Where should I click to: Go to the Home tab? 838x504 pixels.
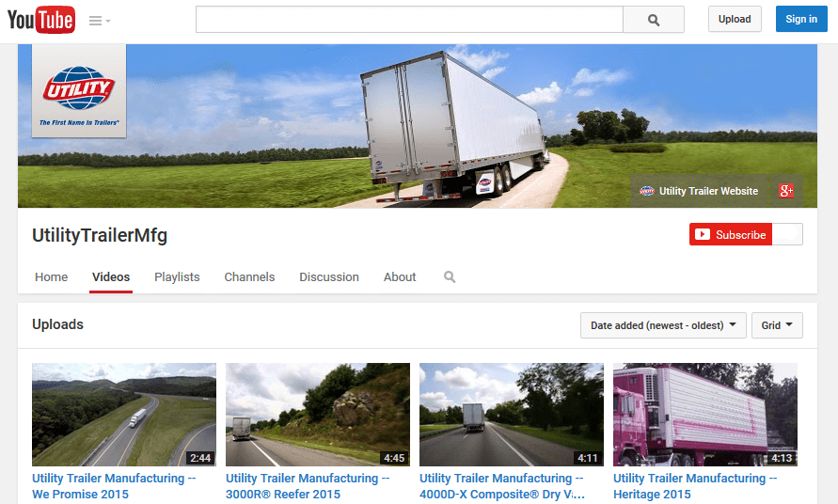pos(52,276)
